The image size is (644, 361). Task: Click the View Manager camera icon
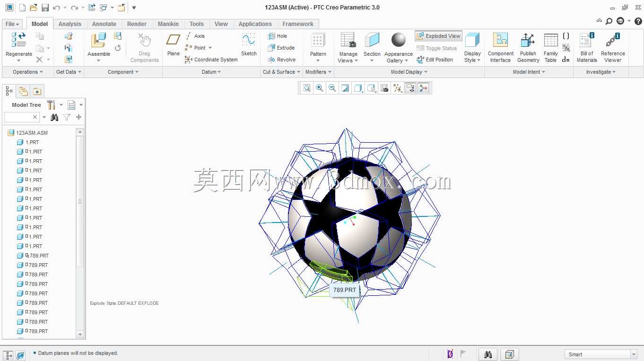pos(384,88)
